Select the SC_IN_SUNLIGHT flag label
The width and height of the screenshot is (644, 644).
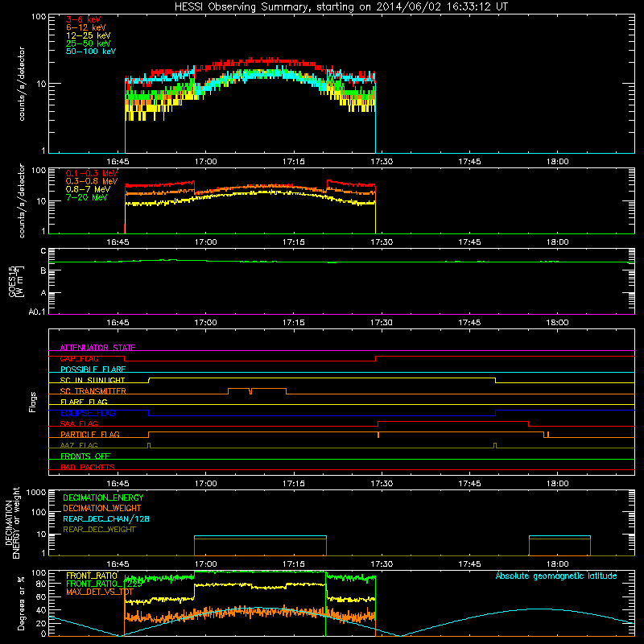(x=93, y=380)
